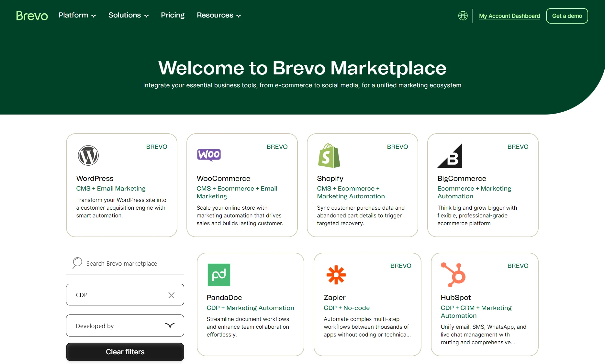The height and width of the screenshot is (364, 605).
Task: Open the CDP category filter box
Action: (125, 295)
